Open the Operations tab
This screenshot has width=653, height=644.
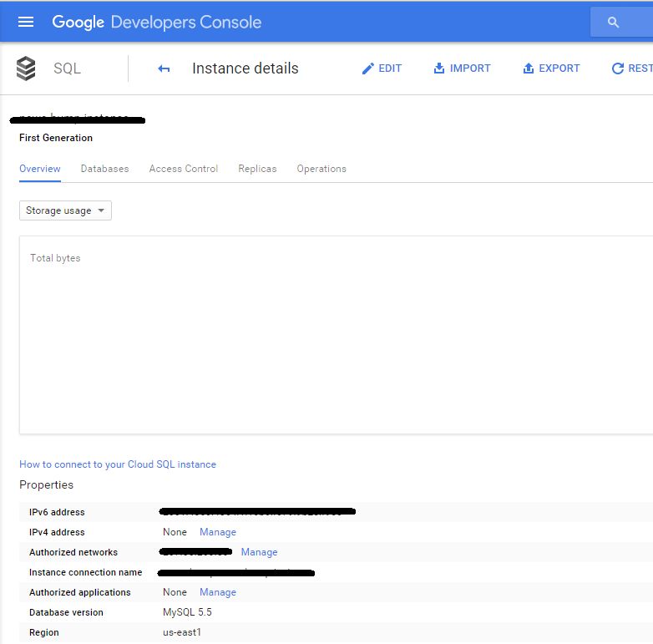pyautogui.click(x=321, y=169)
